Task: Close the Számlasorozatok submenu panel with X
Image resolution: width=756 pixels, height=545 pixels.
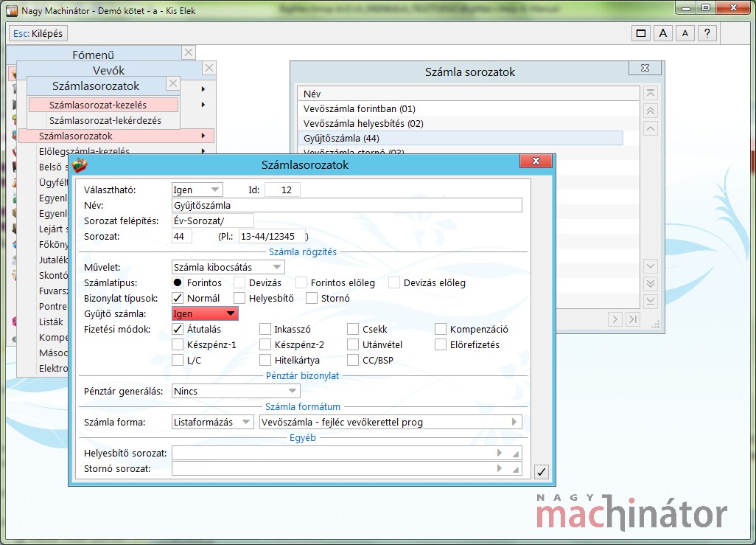Action: click(173, 83)
